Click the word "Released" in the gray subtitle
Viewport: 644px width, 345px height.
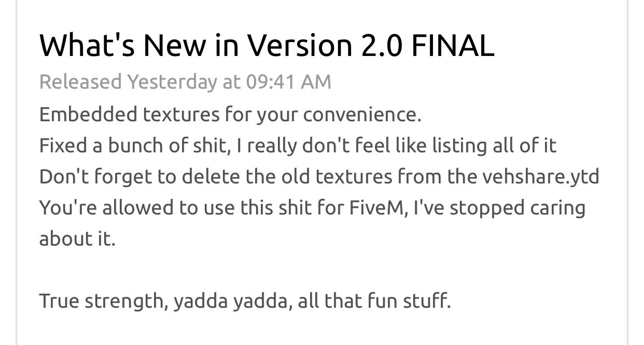pyautogui.click(x=80, y=82)
